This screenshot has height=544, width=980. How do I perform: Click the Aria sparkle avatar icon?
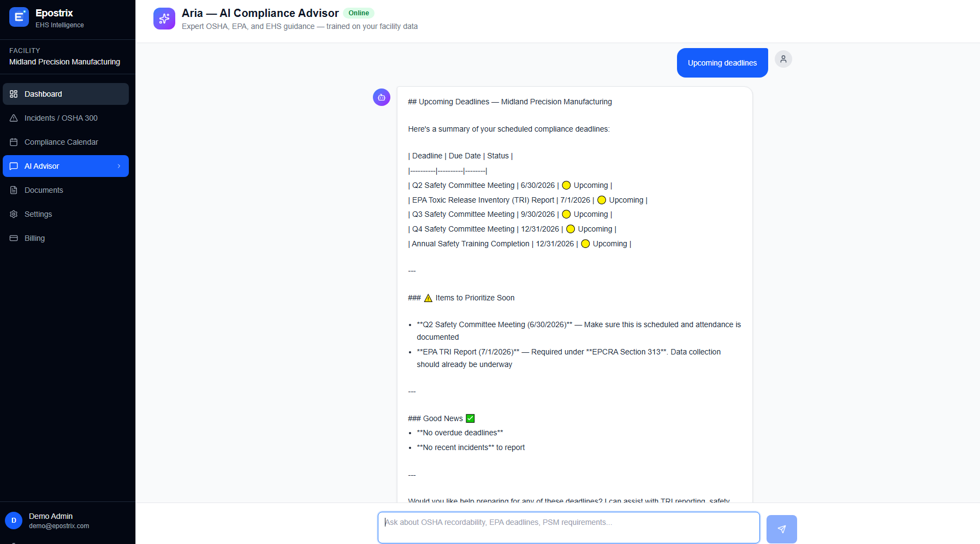click(164, 19)
